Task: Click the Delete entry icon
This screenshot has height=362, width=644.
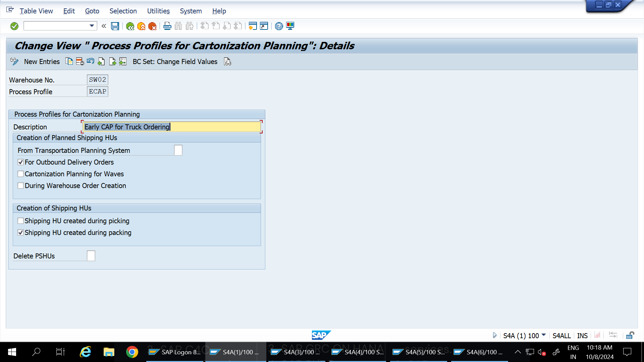Action: (79, 61)
